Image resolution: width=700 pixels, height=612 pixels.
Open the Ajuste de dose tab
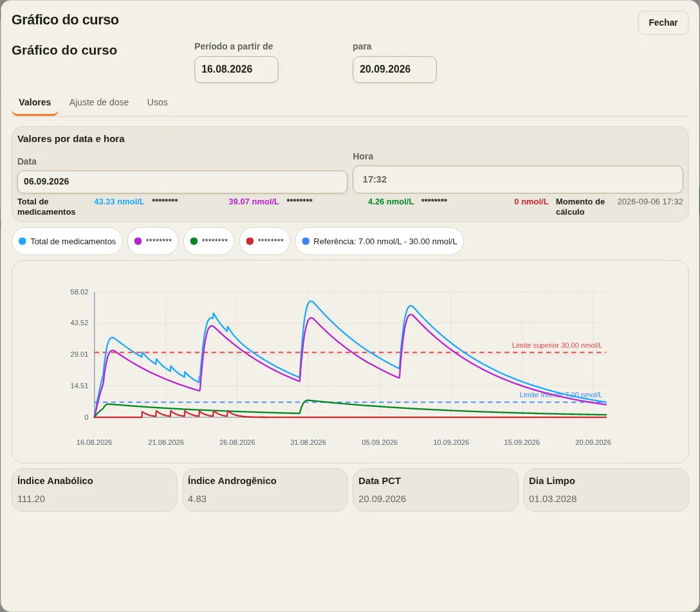[x=98, y=103]
